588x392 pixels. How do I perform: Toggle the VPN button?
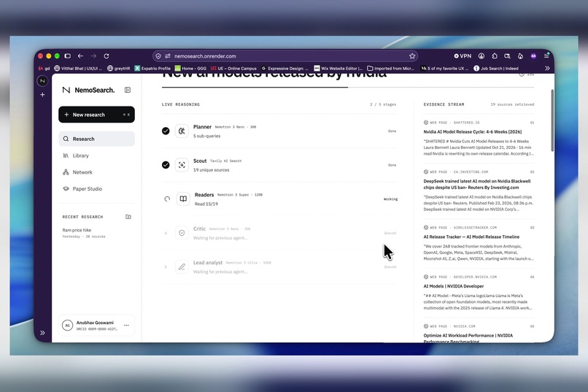click(x=463, y=56)
